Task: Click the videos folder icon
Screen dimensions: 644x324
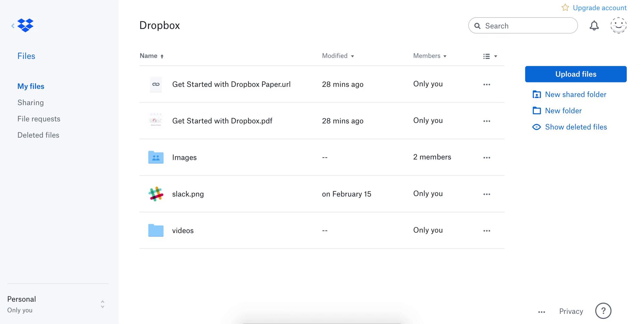Action: coord(156,230)
